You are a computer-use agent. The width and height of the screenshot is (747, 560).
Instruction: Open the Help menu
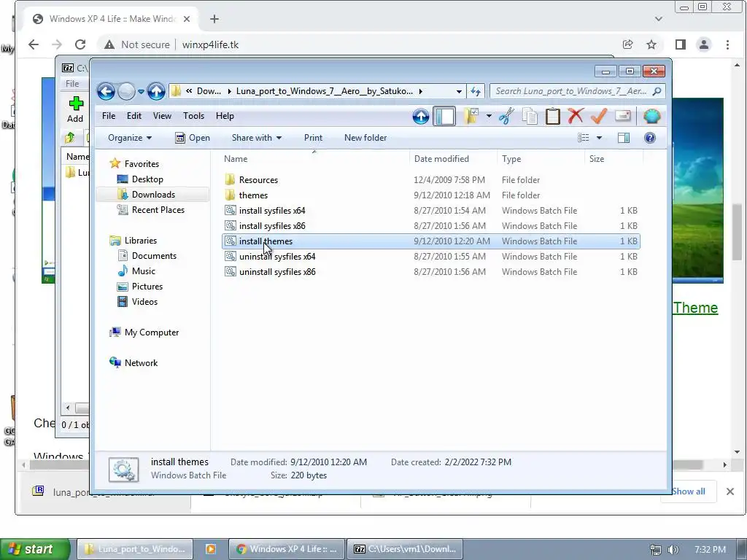tap(225, 116)
